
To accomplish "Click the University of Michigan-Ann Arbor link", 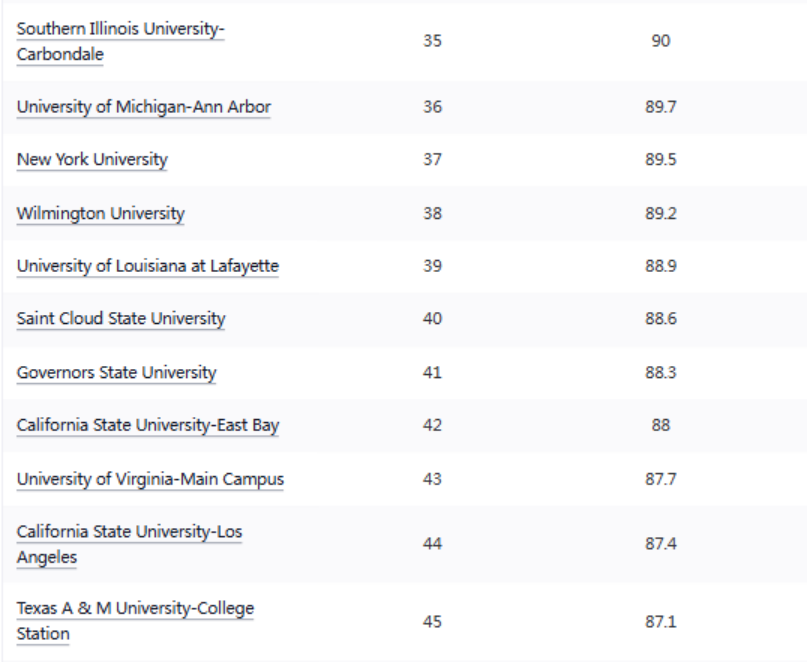I will pos(143,107).
